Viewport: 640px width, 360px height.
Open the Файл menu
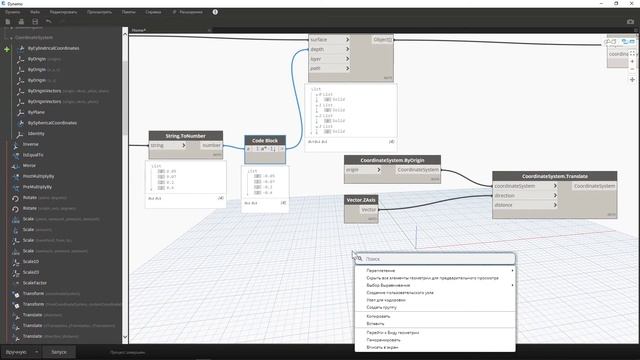[x=35, y=12]
